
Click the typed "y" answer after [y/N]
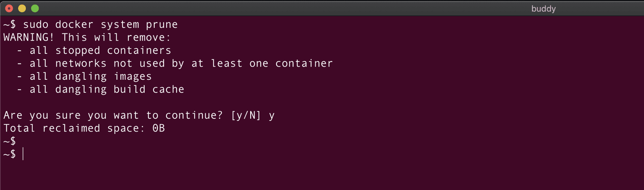(x=272, y=116)
